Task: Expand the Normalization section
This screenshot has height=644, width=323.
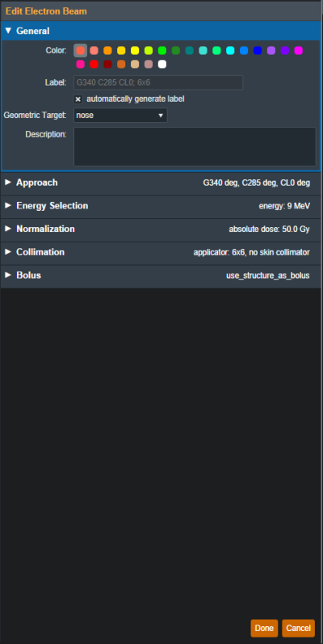Action: click(x=161, y=229)
